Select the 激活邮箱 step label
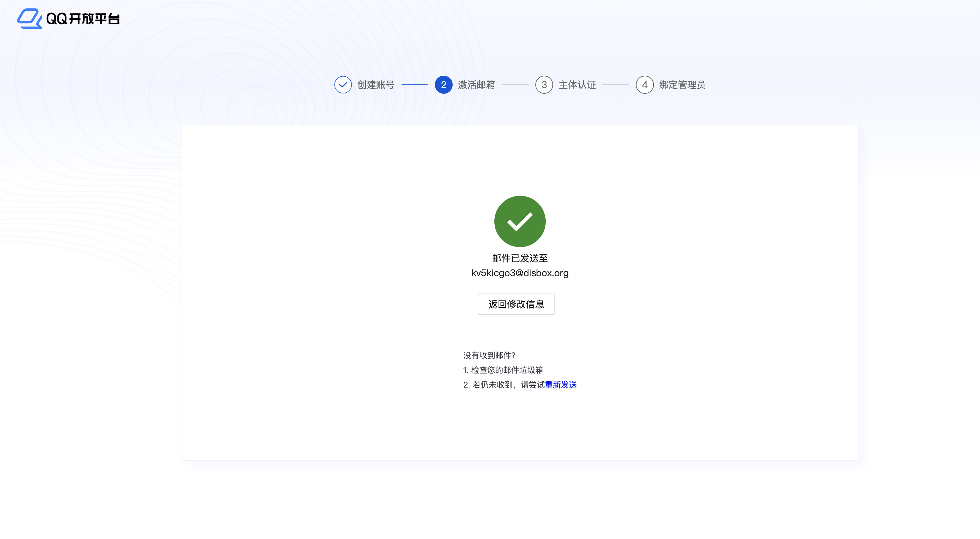 point(477,85)
